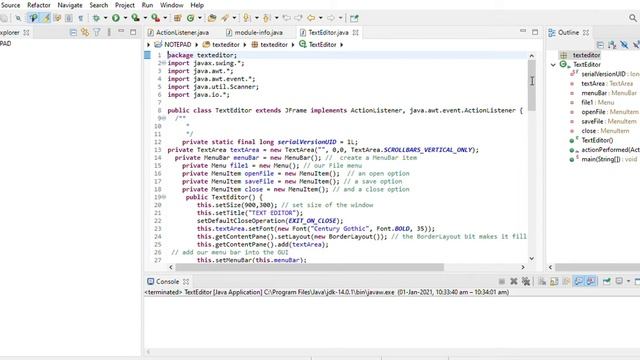
Task: Click the Open Type icon
Action: (211, 18)
